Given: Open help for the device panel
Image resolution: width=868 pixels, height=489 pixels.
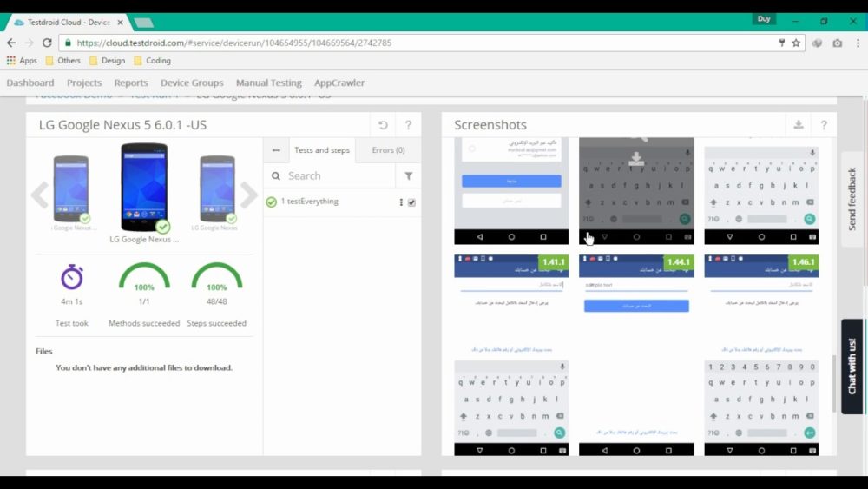Looking at the screenshot, I should [408, 125].
